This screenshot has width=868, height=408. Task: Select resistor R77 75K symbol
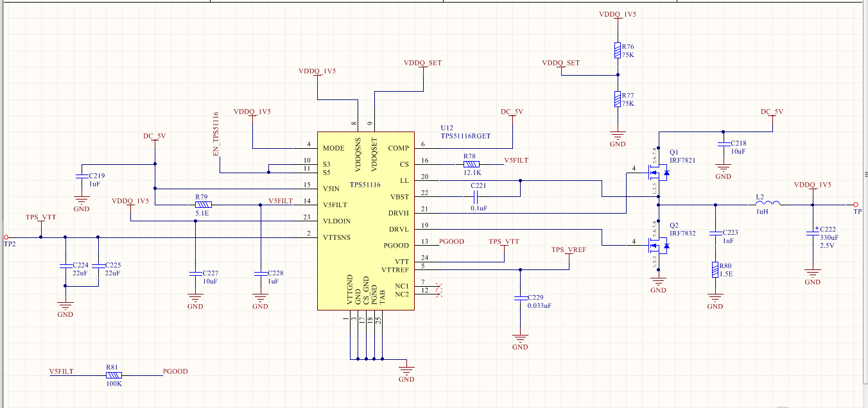pyautogui.click(x=618, y=99)
